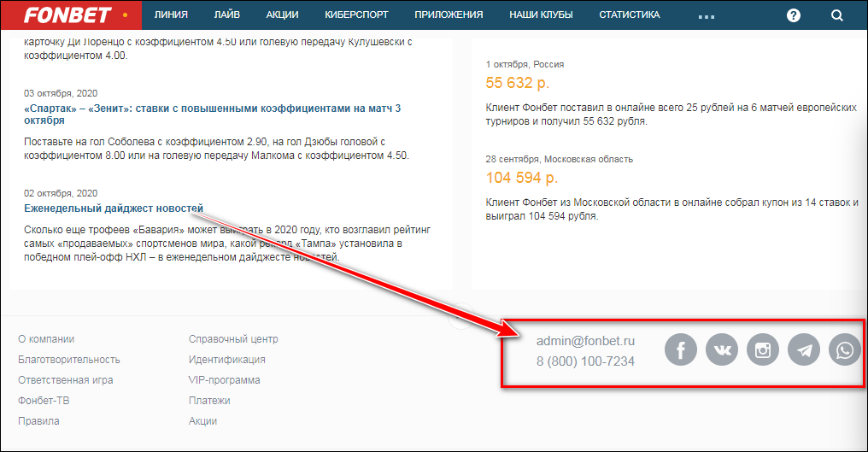Open the VK social icon
Image resolution: width=868 pixels, height=452 pixels.
(721, 349)
